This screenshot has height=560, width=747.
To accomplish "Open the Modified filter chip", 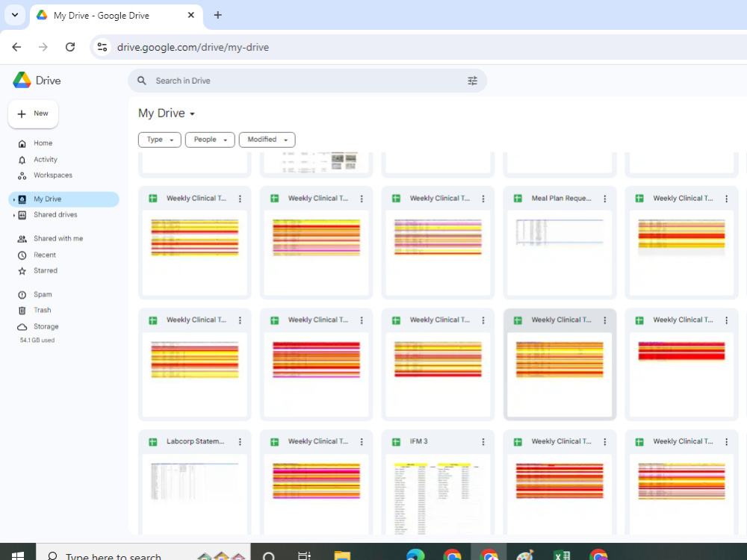I will click(x=267, y=140).
